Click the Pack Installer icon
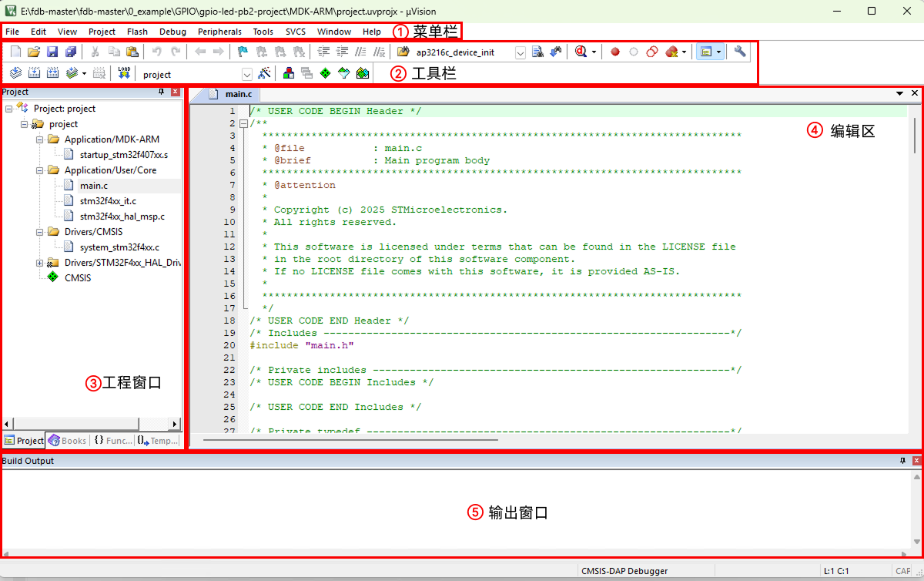The image size is (924, 581). coord(363,73)
